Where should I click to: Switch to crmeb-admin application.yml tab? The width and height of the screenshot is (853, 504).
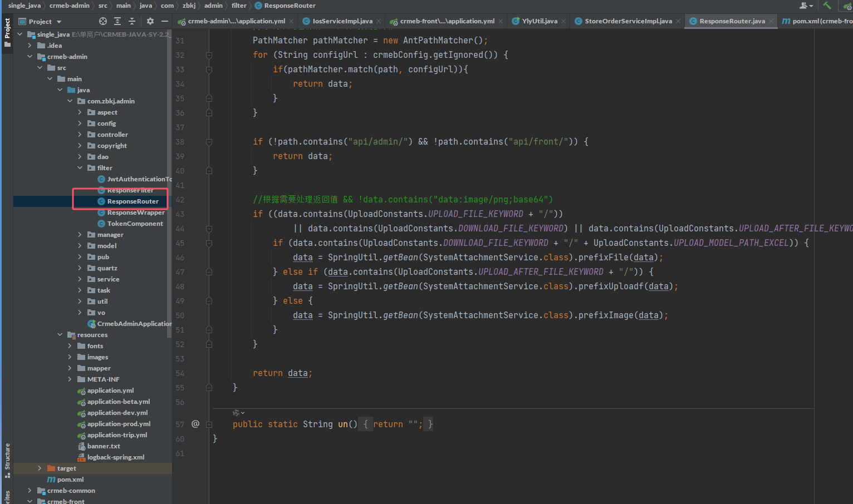tap(236, 21)
